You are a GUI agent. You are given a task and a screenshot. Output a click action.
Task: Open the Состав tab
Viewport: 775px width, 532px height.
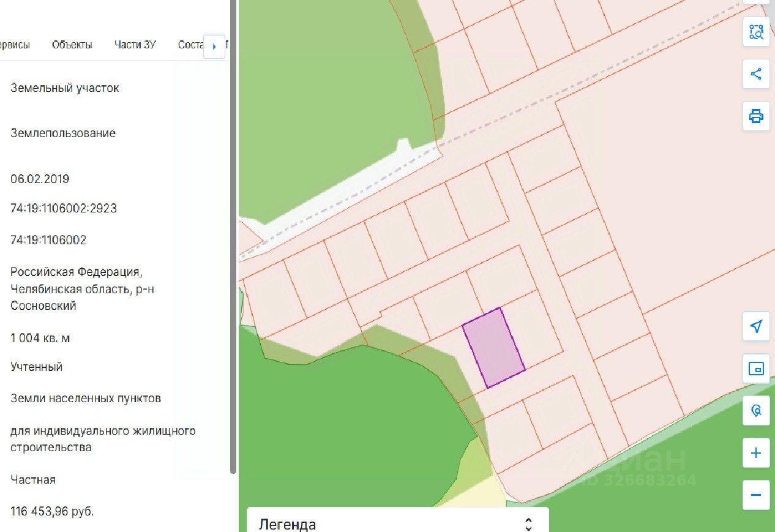pos(190,45)
